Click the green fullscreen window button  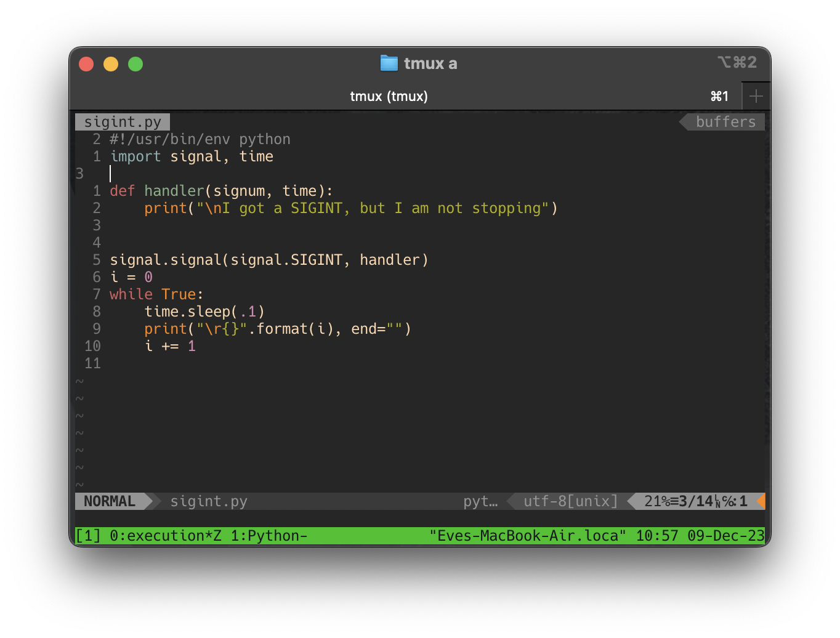[x=135, y=64]
